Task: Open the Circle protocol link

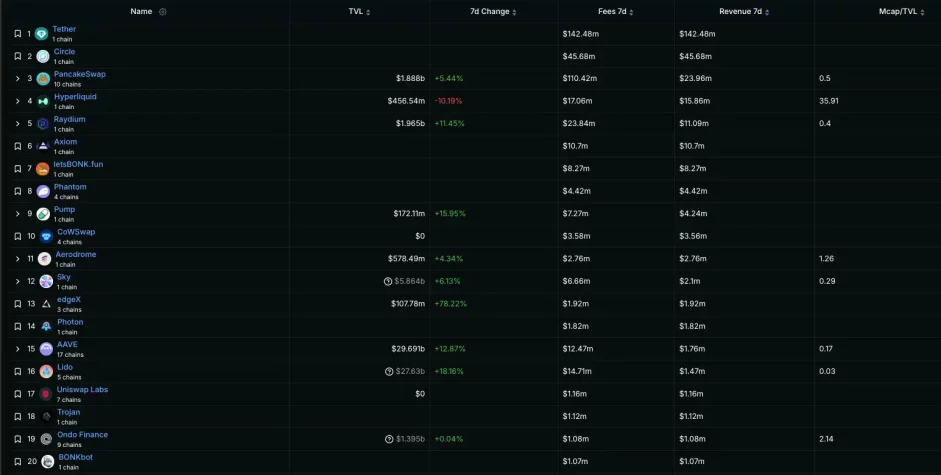Action: click(x=63, y=52)
